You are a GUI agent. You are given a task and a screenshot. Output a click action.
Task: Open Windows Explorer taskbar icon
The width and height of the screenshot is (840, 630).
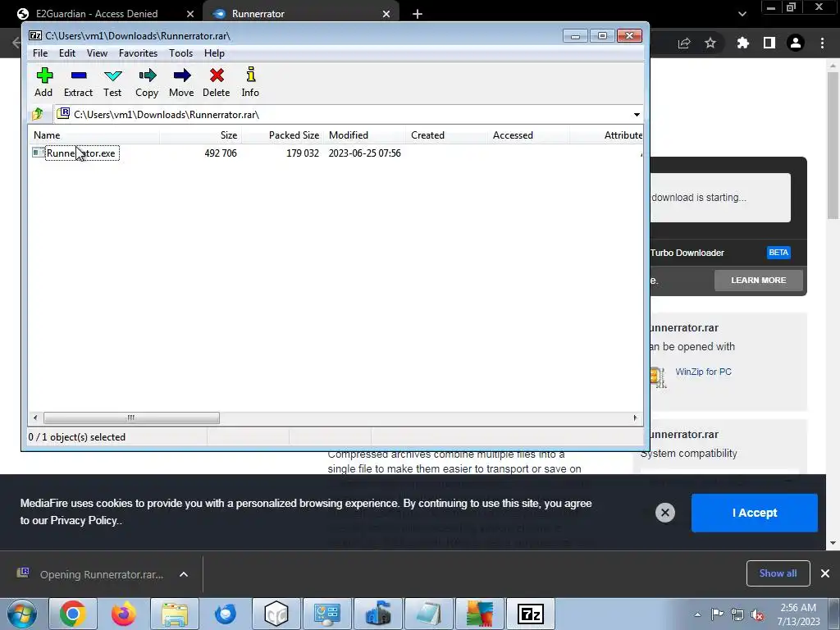click(x=175, y=614)
